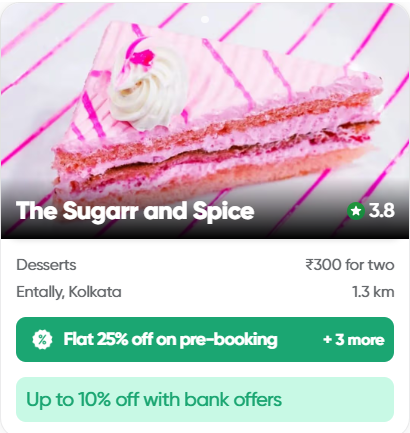This screenshot has height=433, width=410.
Task: Click the percent discount badge icon
Action: 42,340
